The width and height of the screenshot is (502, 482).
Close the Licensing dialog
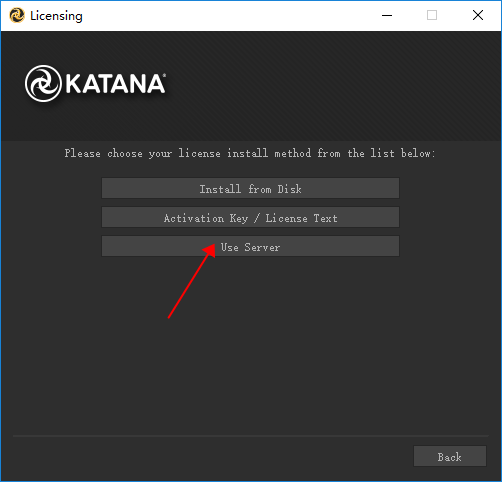click(478, 15)
